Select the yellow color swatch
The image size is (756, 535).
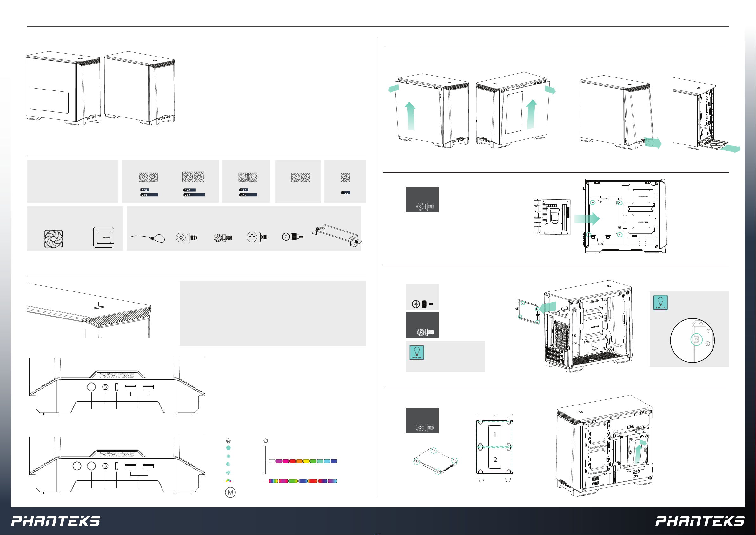(x=306, y=461)
